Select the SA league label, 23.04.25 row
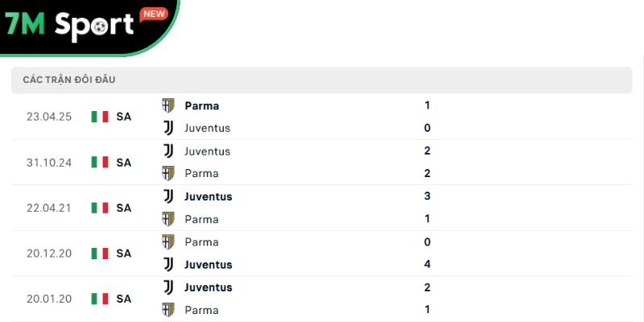Screen dimensions: 644x322 123,117
